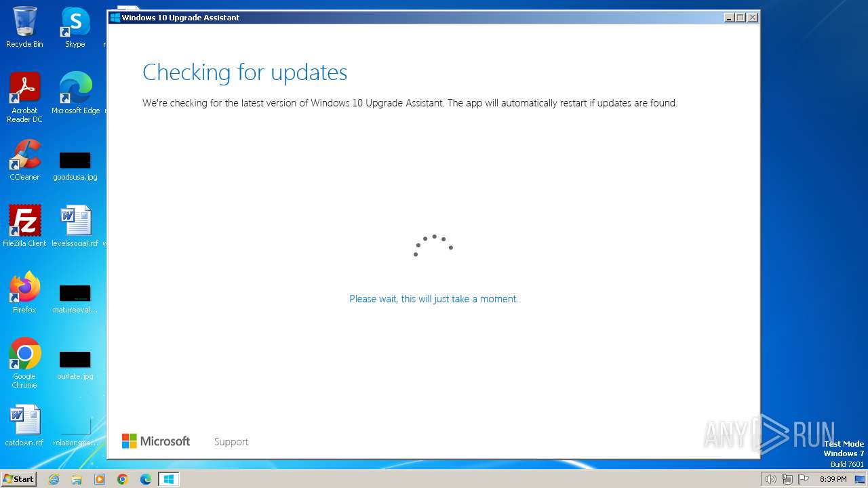This screenshot has width=868, height=488.
Task: Open the Action Center flag icon
Action: pos(804,479)
